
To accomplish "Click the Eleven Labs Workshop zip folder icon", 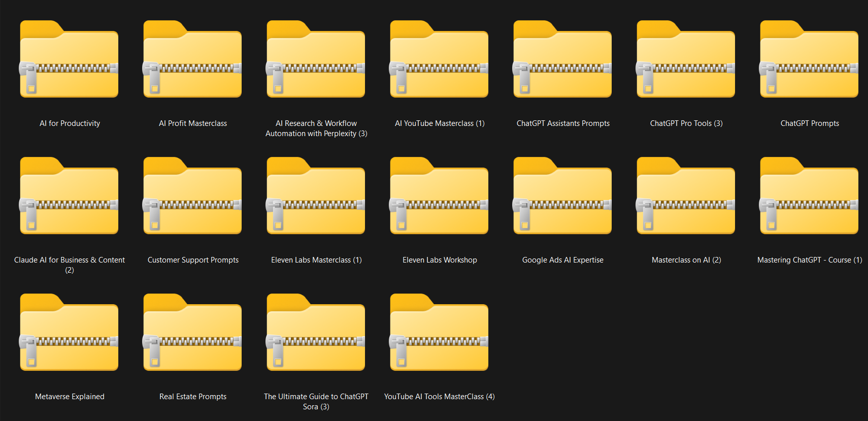I will pos(439,196).
